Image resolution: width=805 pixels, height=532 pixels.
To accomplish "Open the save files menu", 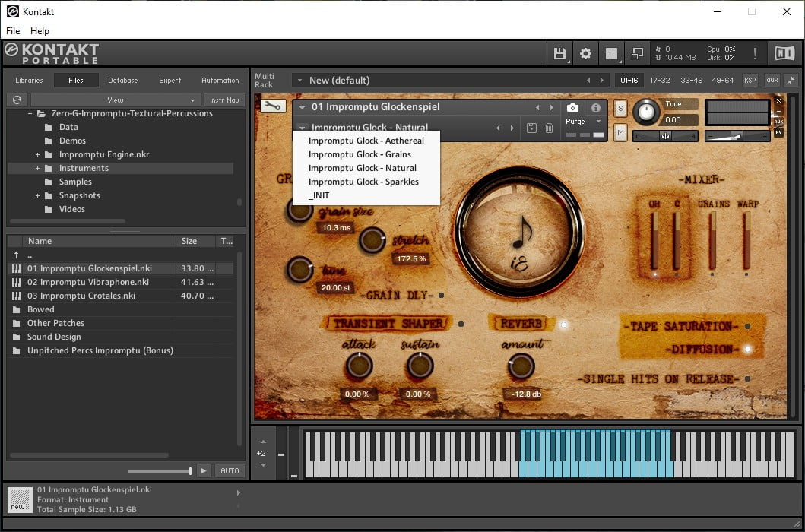I will pyautogui.click(x=559, y=53).
